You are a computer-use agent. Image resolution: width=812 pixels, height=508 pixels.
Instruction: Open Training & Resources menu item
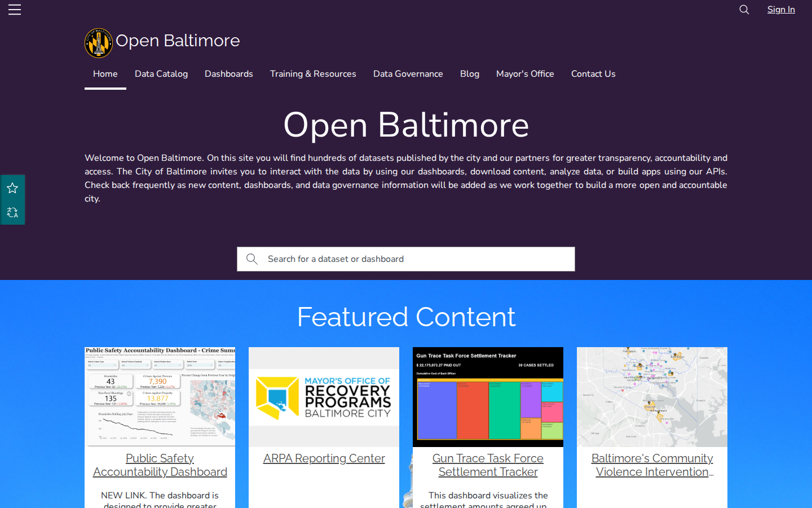tap(313, 74)
